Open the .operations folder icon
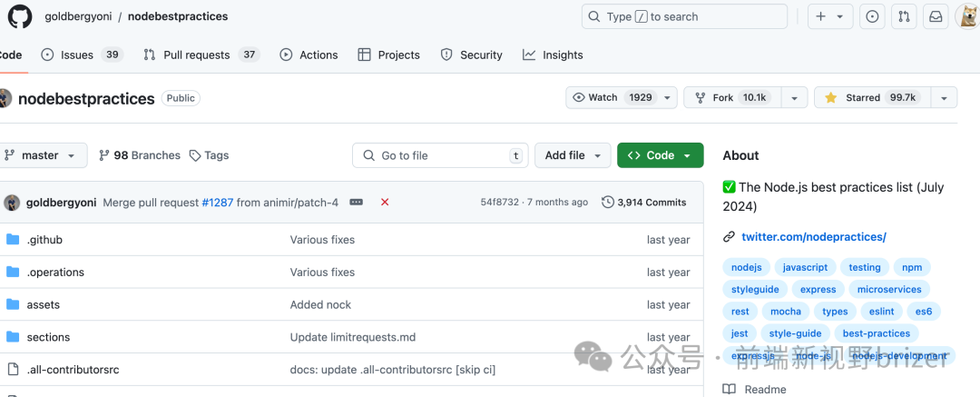The width and height of the screenshot is (980, 397). tap(13, 272)
